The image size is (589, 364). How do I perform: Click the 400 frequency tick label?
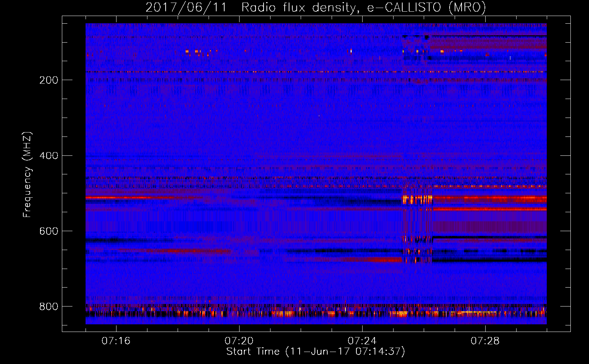pos(49,156)
